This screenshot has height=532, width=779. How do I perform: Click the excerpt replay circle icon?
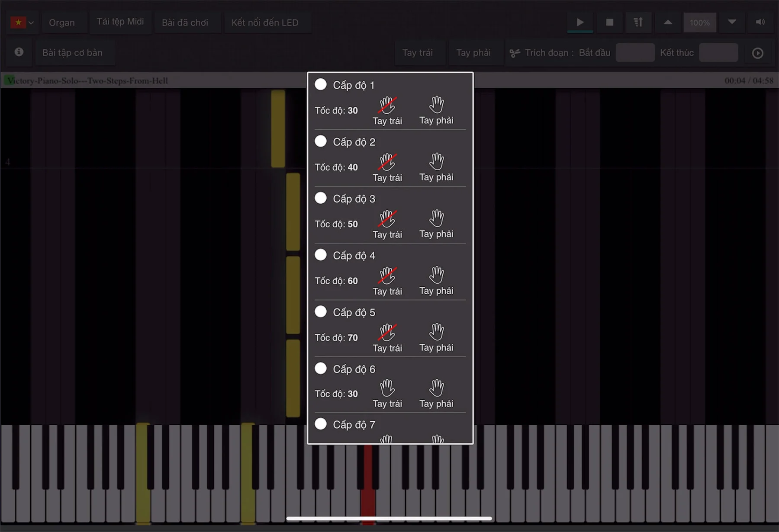pyautogui.click(x=757, y=53)
